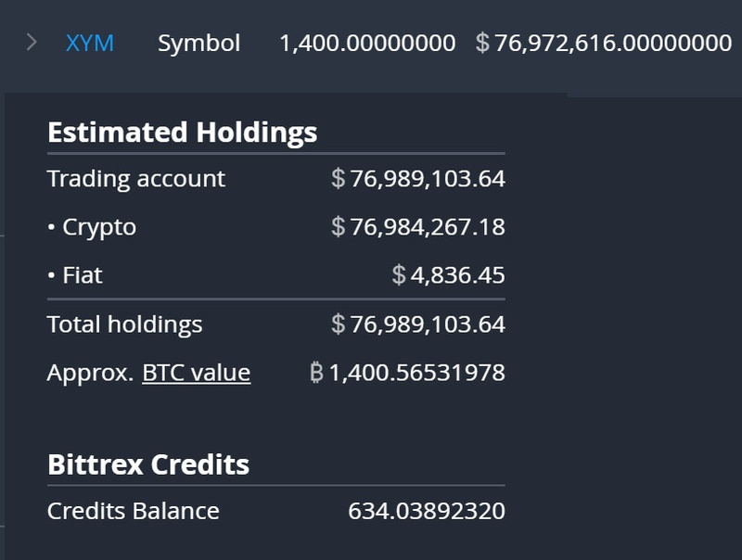Image resolution: width=742 pixels, height=560 pixels.
Task: Click the Fiat bullet item
Action: coord(76,275)
